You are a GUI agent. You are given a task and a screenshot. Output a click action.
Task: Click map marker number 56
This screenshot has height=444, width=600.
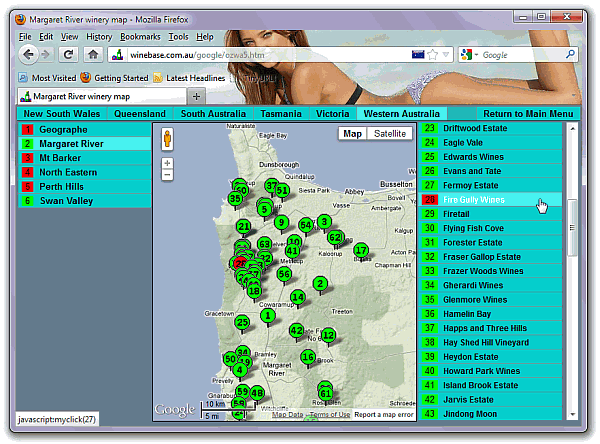pyautogui.click(x=284, y=274)
